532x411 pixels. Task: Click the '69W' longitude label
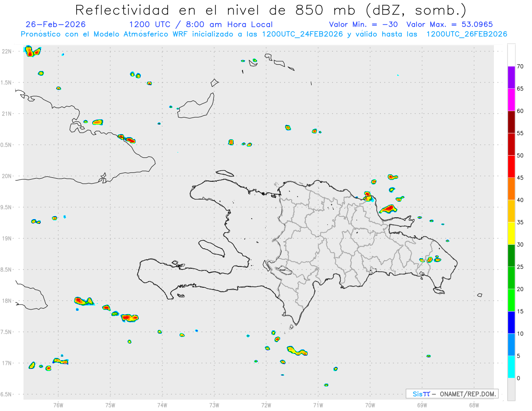422,405
